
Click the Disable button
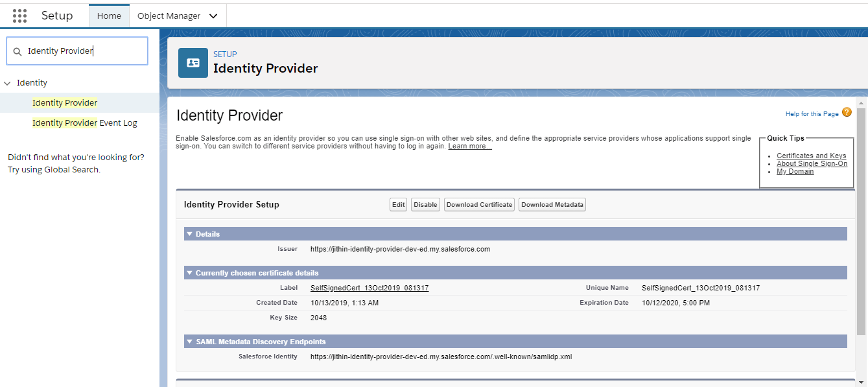[x=425, y=205]
